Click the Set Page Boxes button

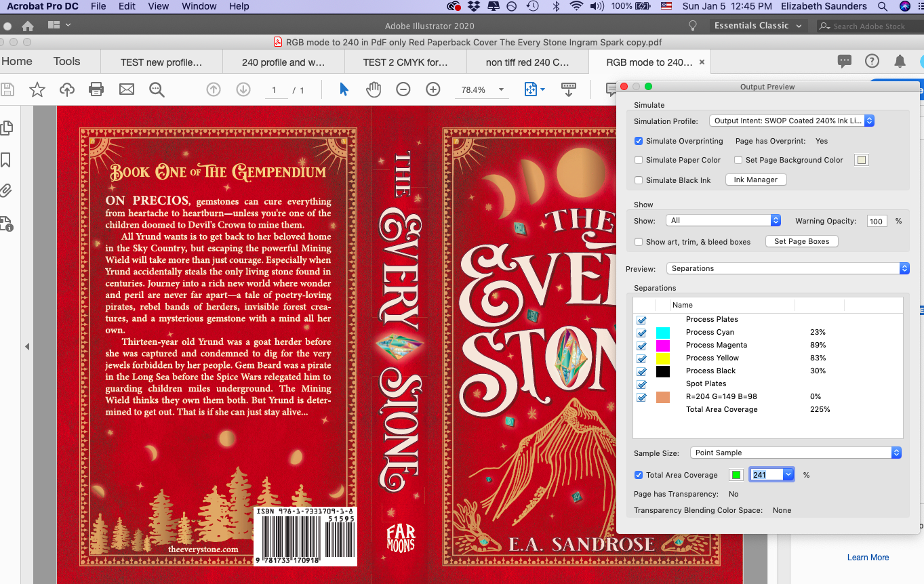click(x=801, y=241)
